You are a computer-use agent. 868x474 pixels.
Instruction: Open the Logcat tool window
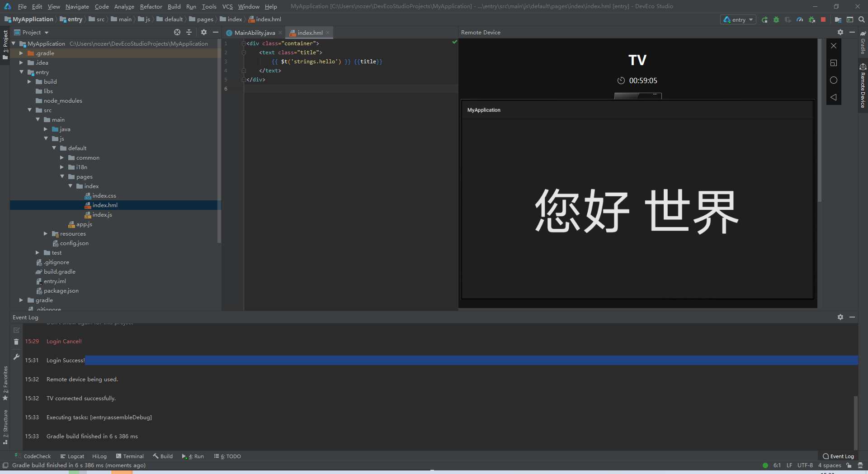(x=72, y=456)
